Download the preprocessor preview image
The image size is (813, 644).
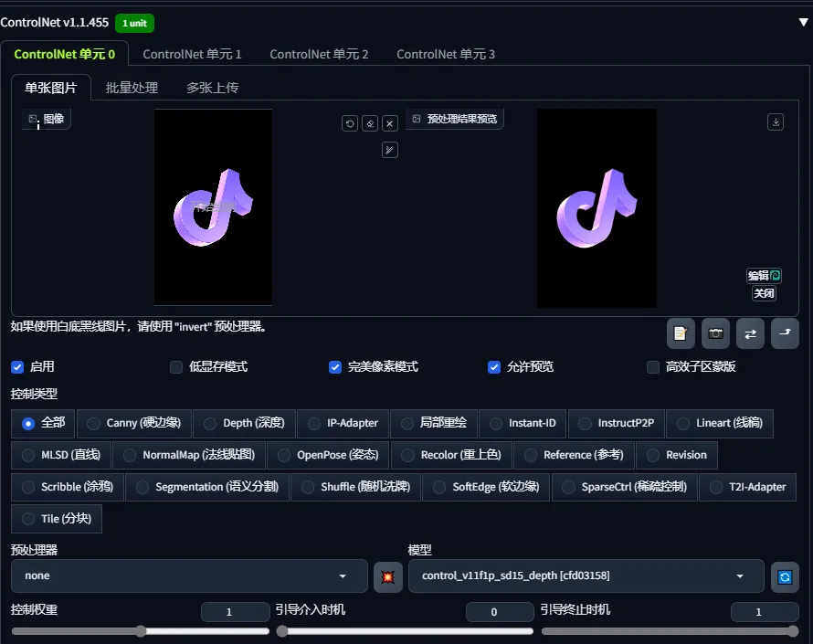(776, 122)
